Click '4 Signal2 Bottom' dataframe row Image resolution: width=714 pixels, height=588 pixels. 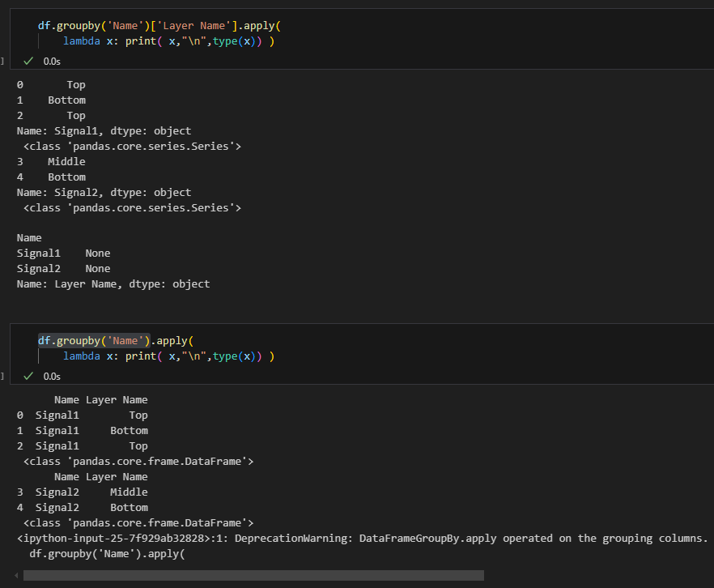83,508
